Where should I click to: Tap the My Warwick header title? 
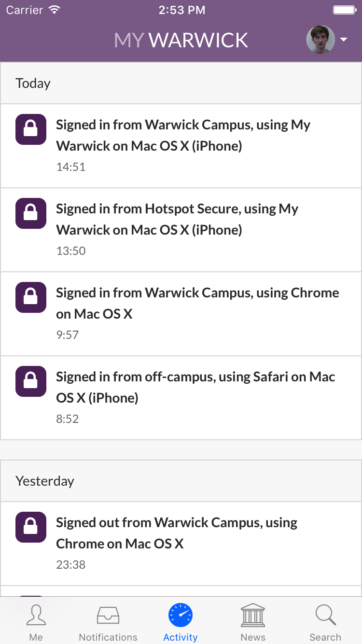coord(181,40)
